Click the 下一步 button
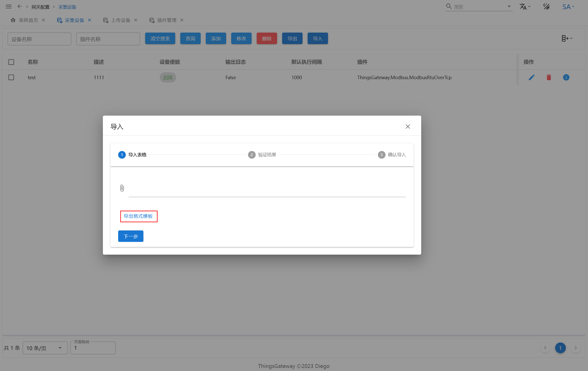Screen dimensions: 588x371 point(131,236)
